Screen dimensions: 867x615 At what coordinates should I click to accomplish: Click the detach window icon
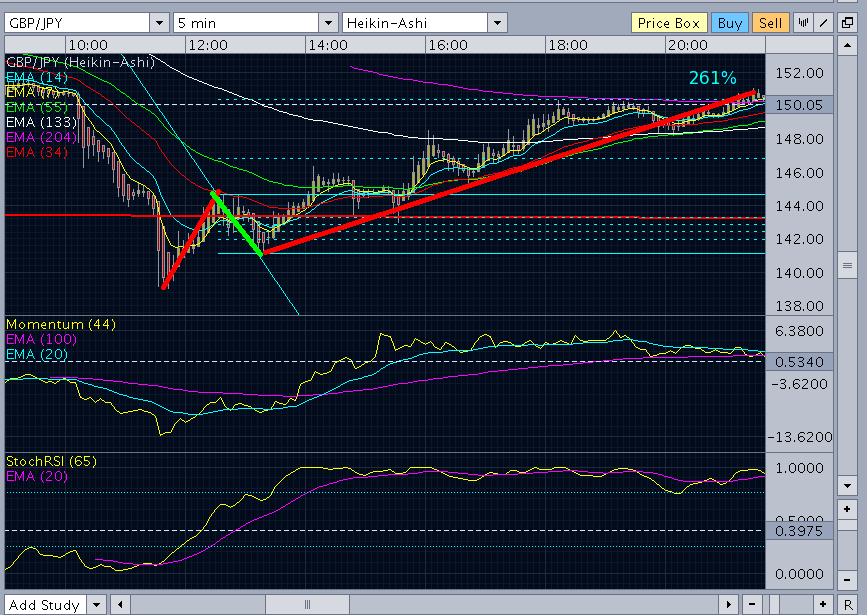pyautogui.click(x=847, y=23)
